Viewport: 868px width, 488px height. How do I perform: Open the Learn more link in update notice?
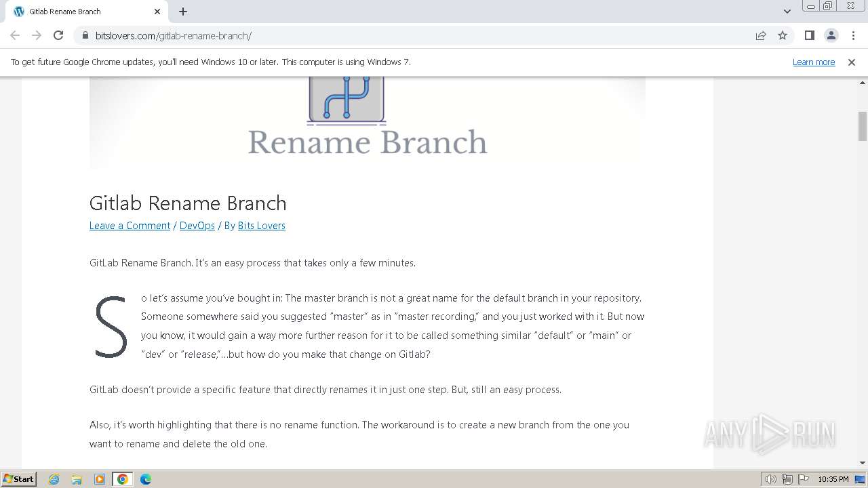tap(814, 62)
